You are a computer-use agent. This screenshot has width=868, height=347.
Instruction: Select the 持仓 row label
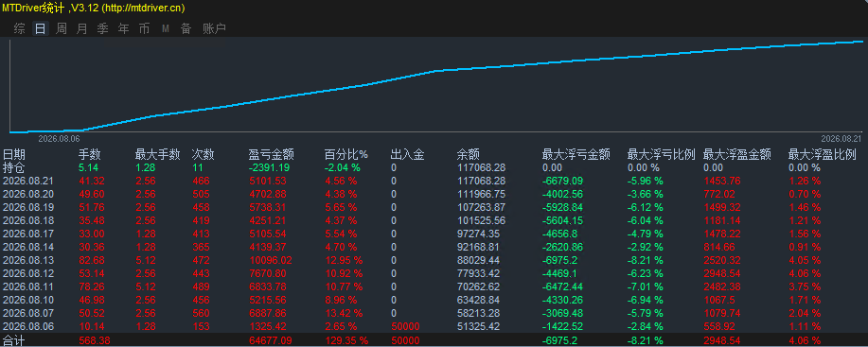pyautogui.click(x=14, y=167)
